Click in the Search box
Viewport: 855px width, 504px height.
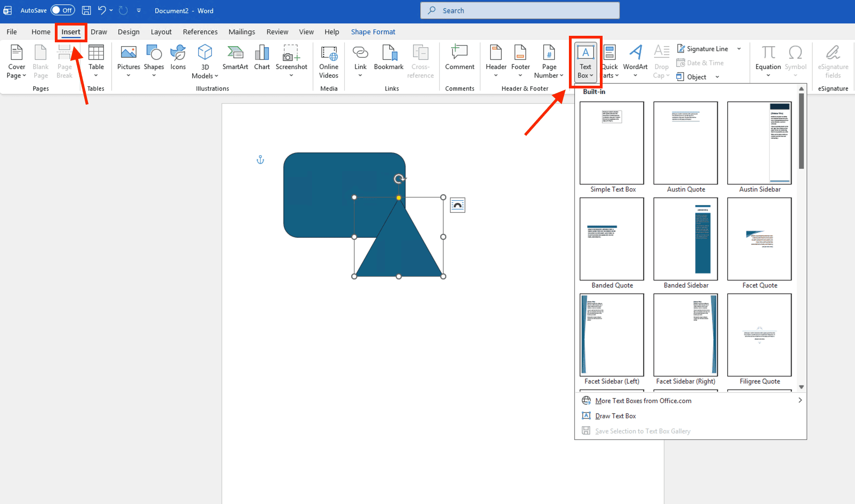point(520,10)
